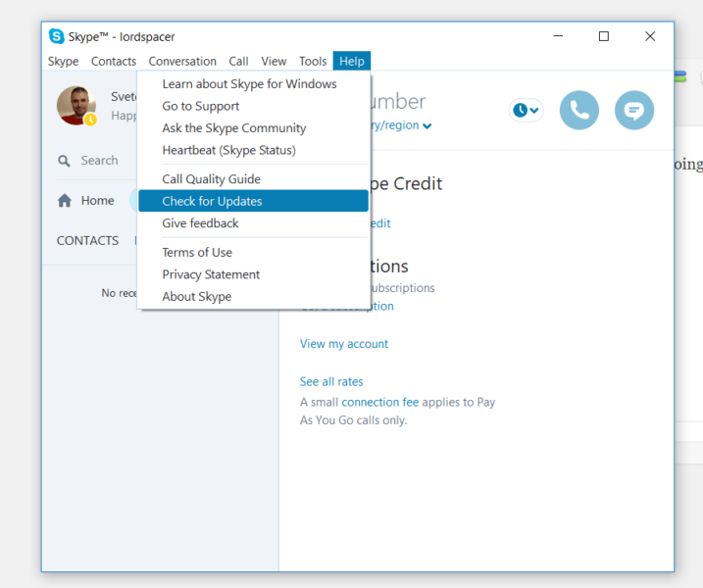This screenshot has width=703, height=588.
Task: Open Privacy Statement
Action: pyautogui.click(x=253, y=274)
